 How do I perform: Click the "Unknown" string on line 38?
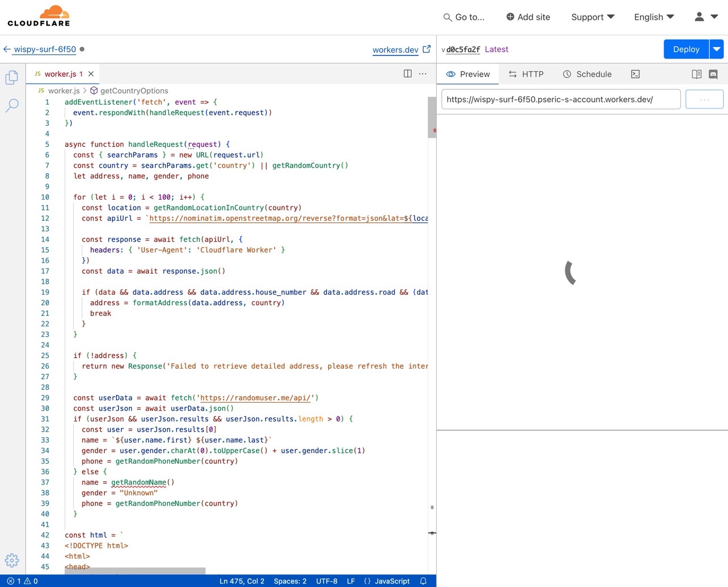click(139, 493)
